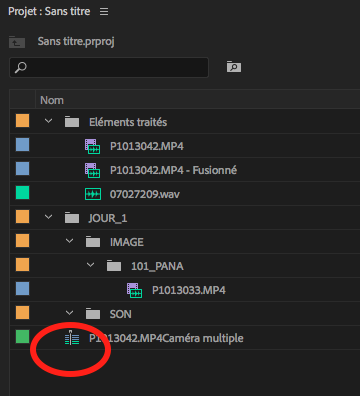Select the P1013033.MP4 file name

click(189, 290)
